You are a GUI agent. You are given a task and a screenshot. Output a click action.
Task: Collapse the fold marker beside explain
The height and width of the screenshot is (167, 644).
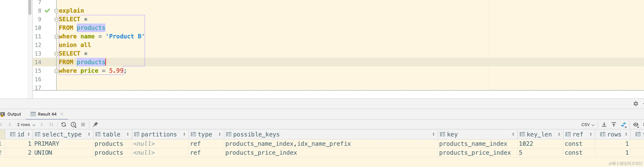56,11
